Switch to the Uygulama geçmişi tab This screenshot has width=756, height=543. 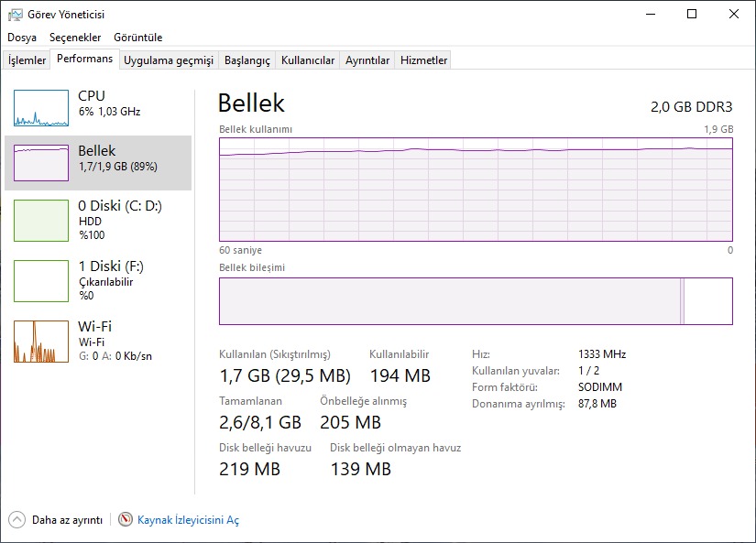click(169, 60)
